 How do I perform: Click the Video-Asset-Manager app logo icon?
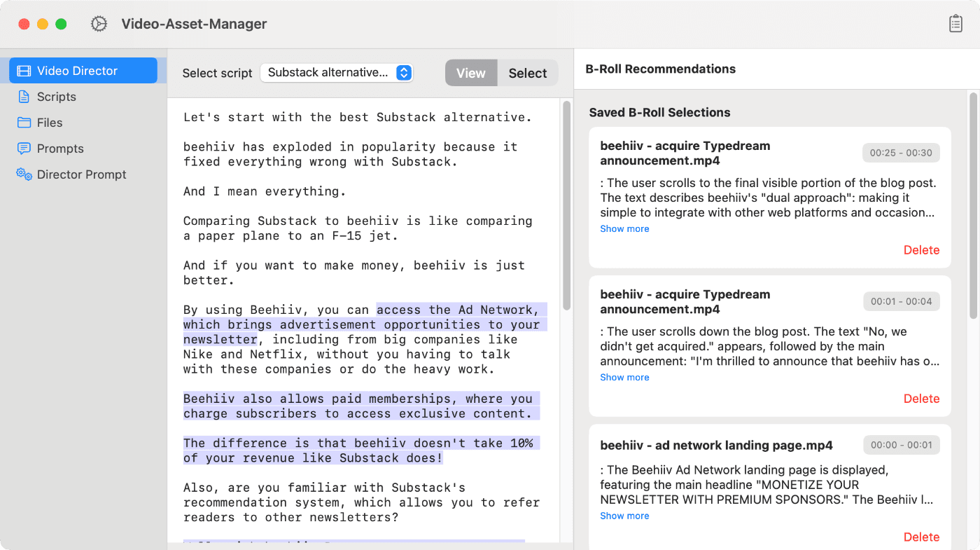pyautogui.click(x=99, y=24)
